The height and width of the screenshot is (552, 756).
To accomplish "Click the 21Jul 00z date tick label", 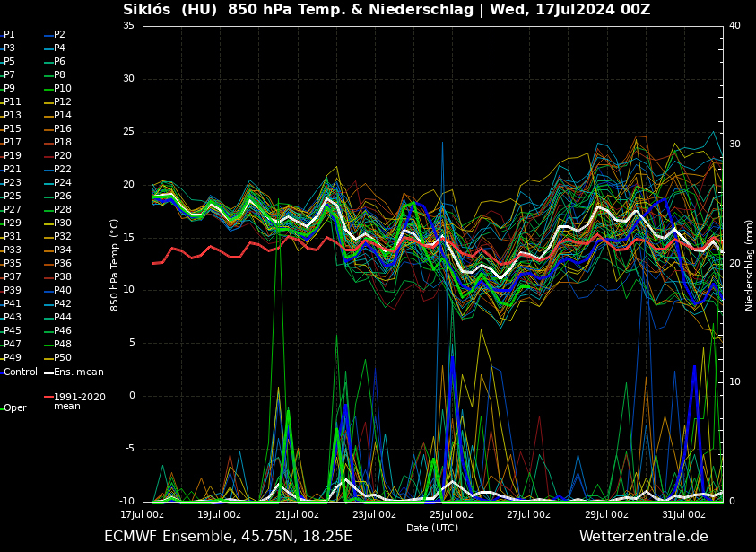I will (x=297, y=514).
